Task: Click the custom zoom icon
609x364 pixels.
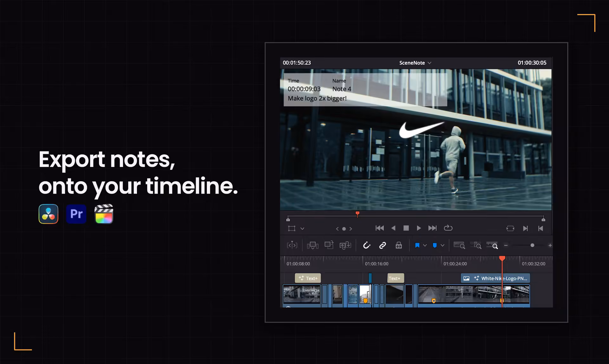Action: coord(492,245)
